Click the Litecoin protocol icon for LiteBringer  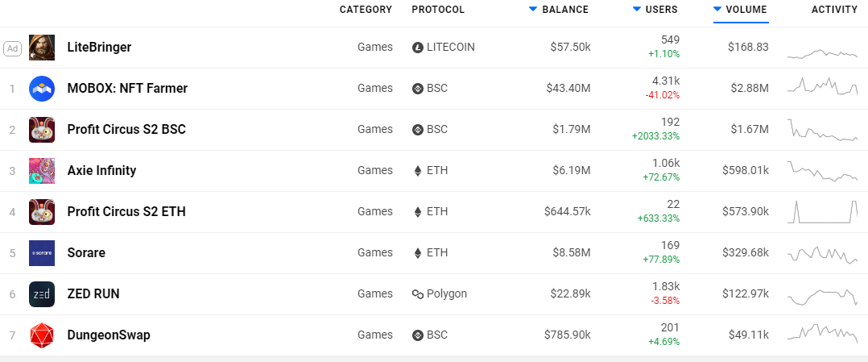(418, 48)
